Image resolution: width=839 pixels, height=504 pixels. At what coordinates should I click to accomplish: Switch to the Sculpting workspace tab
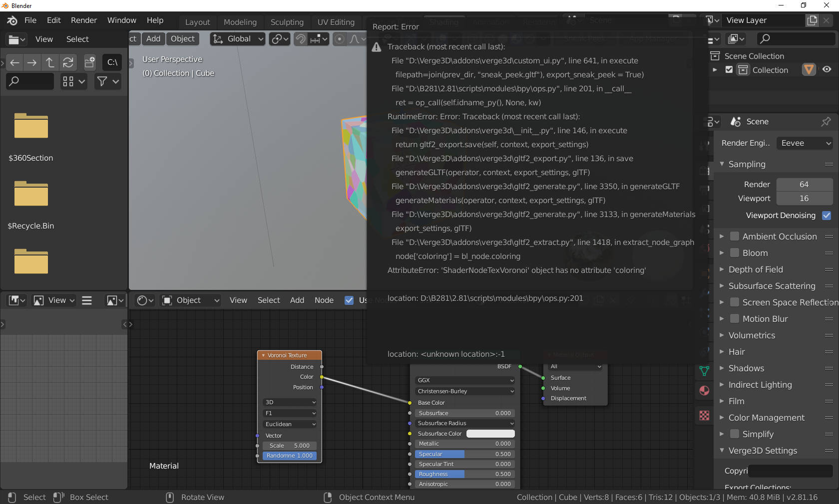click(x=287, y=22)
